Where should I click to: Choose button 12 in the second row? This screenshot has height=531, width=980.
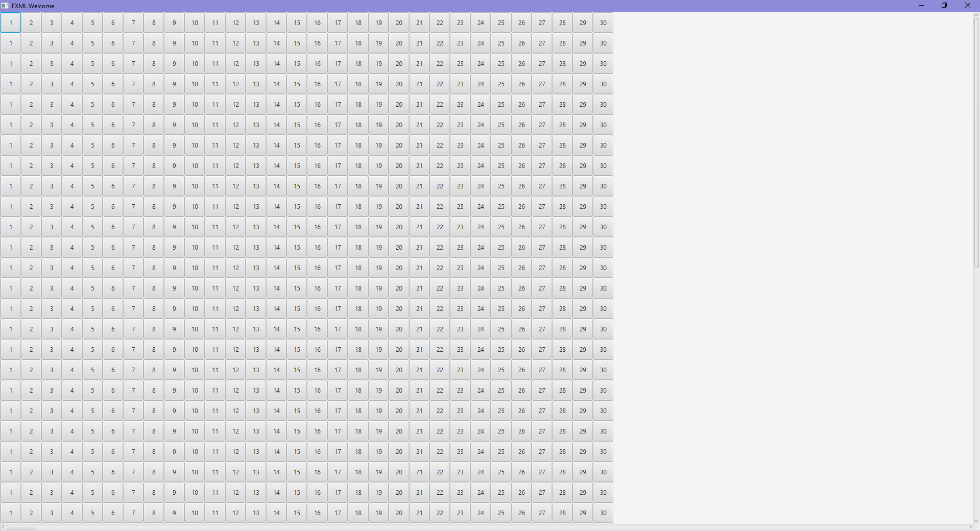[235, 43]
